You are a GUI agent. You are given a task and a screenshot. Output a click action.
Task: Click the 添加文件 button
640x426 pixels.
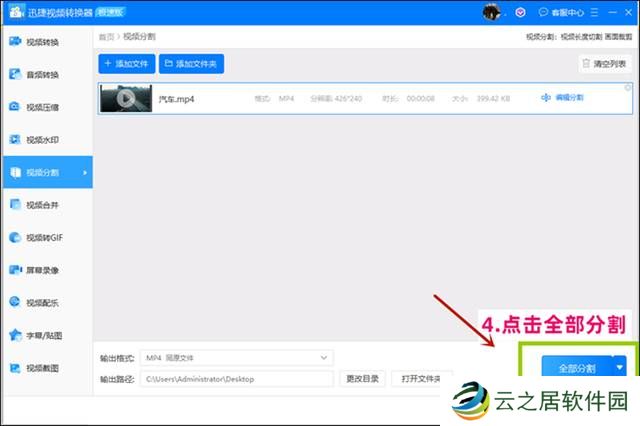point(126,64)
